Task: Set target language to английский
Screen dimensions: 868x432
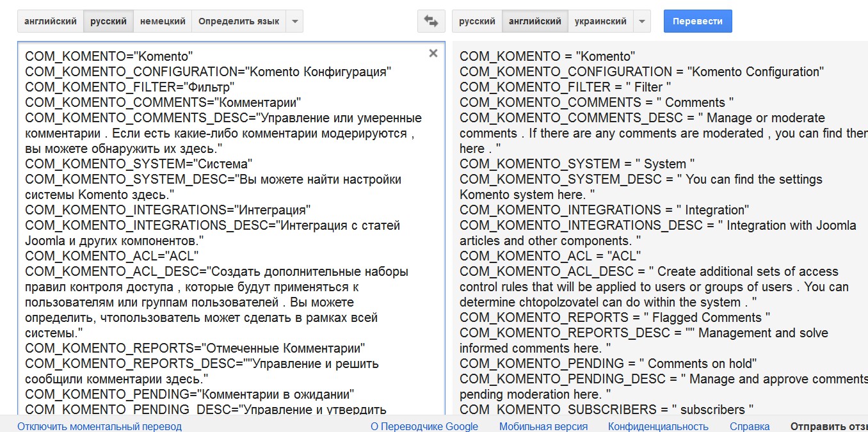Action: pyautogui.click(x=535, y=21)
